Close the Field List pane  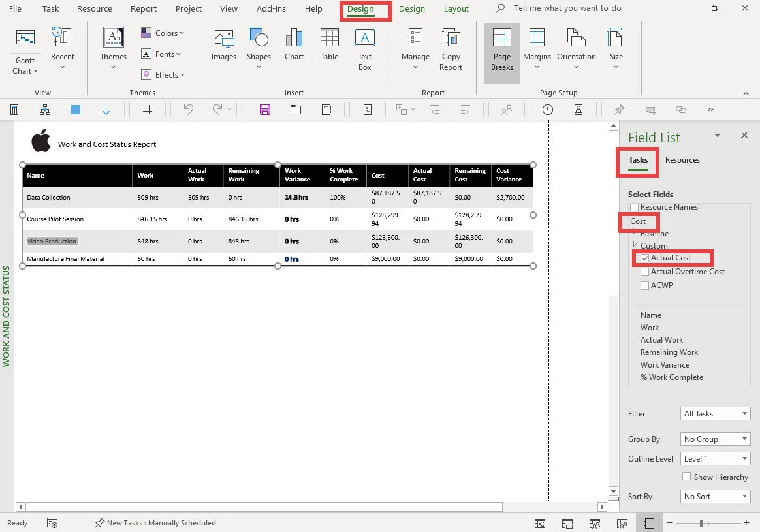pos(744,135)
